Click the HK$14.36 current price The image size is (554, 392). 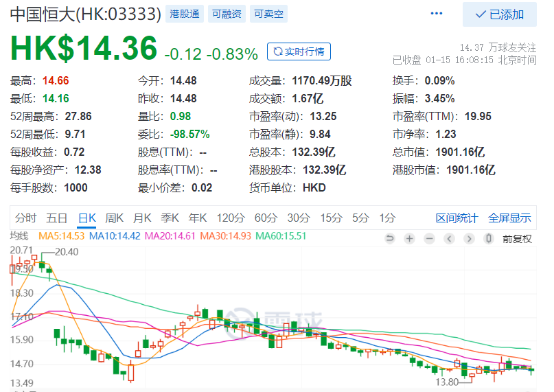(x=84, y=48)
